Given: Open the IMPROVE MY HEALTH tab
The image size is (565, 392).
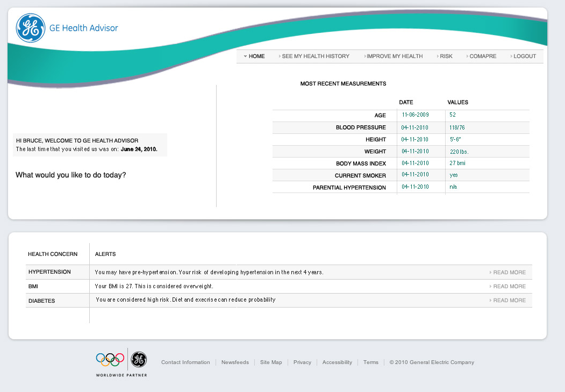Looking at the screenshot, I should point(394,56).
